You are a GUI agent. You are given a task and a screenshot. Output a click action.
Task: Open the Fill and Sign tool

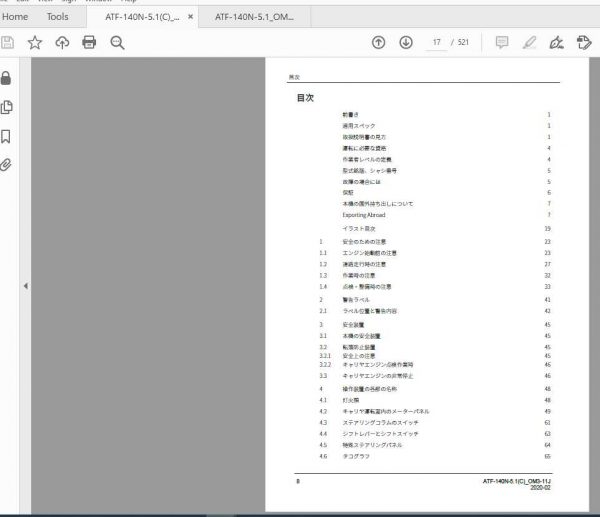coord(556,42)
